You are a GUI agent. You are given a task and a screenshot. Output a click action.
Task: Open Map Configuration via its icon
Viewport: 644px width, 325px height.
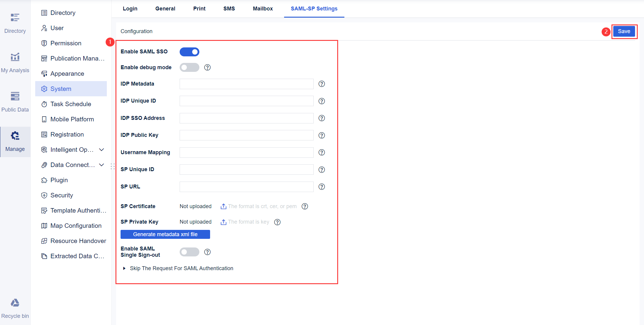(44, 225)
